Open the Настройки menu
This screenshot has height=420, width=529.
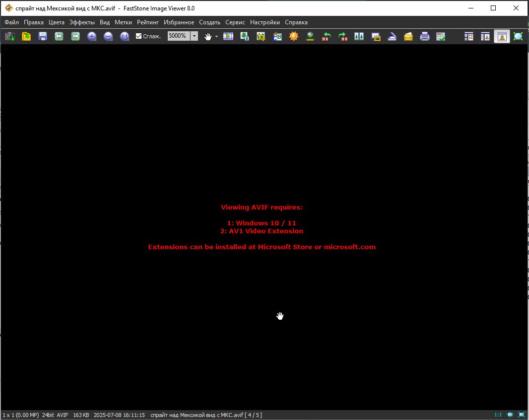pyautogui.click(x=265, y=22)
